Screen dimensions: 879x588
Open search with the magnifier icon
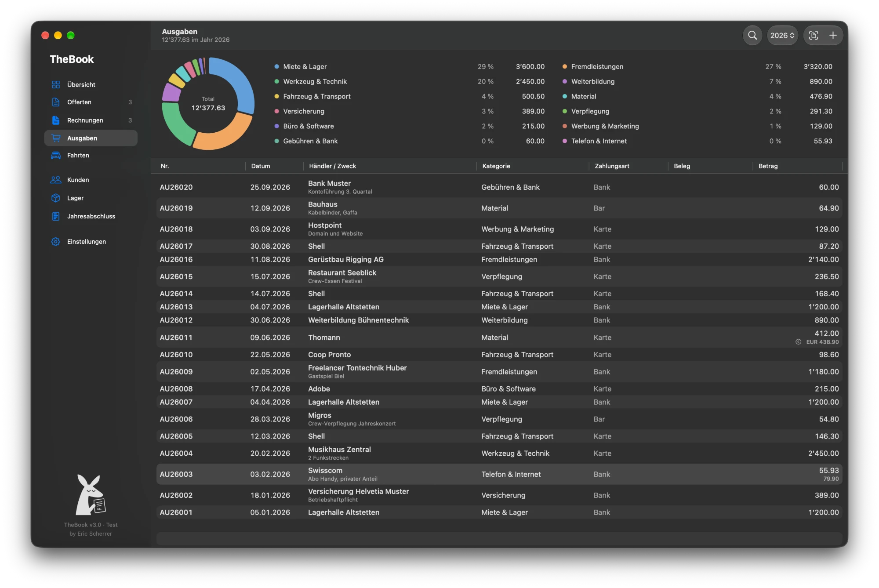pos(752,35)
